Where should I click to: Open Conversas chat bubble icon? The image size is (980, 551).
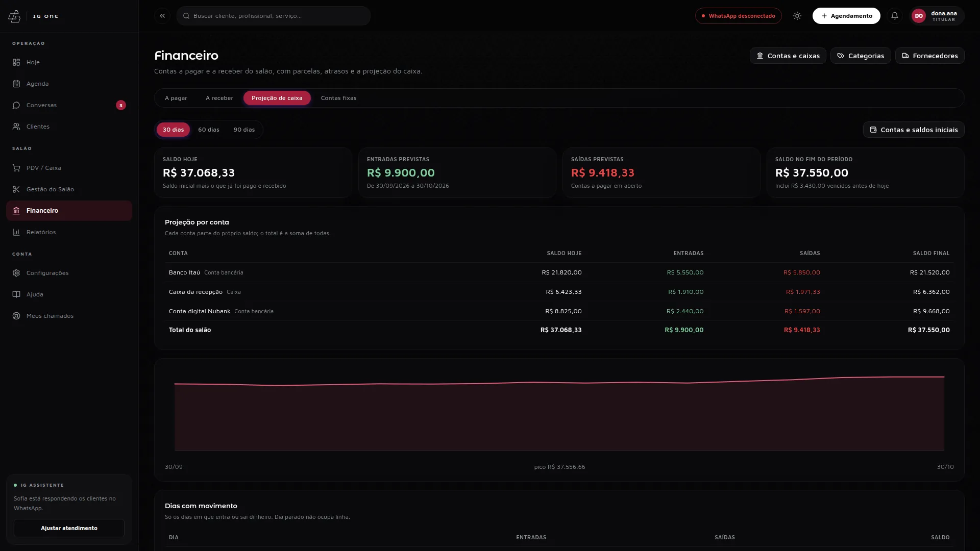point(16,105)
